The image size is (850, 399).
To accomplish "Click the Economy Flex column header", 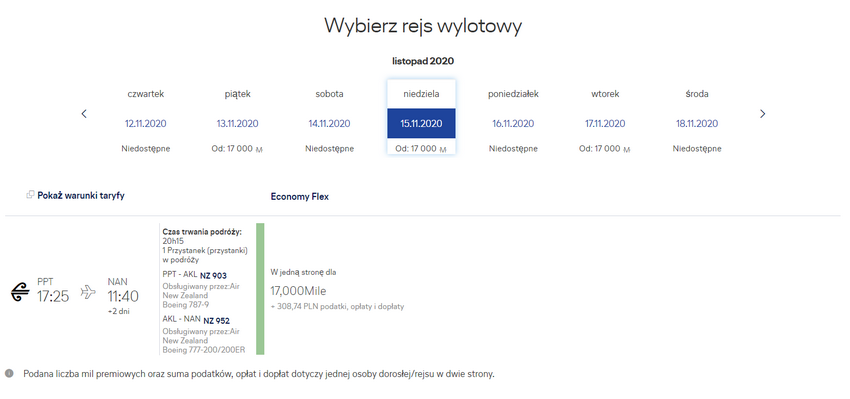I will point(300,197).
